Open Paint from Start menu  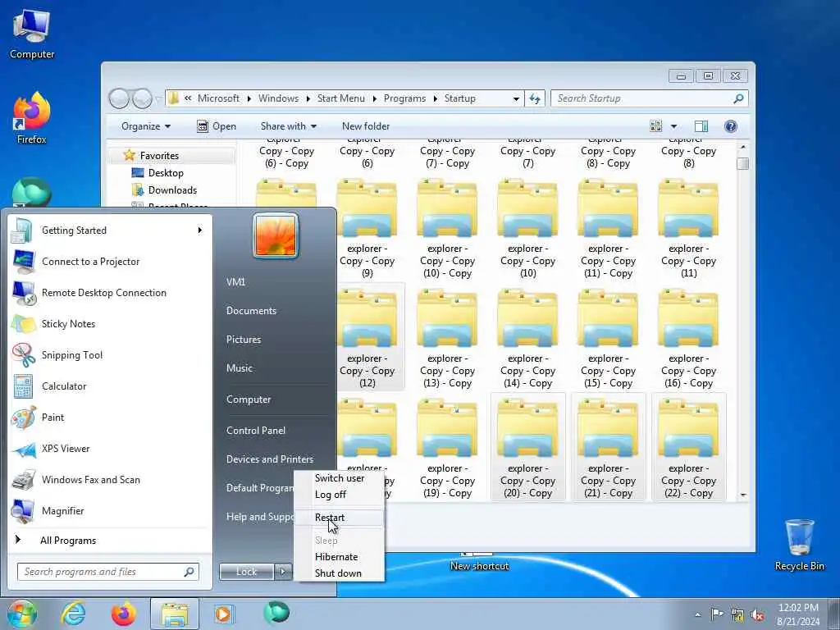click(111, 418)
